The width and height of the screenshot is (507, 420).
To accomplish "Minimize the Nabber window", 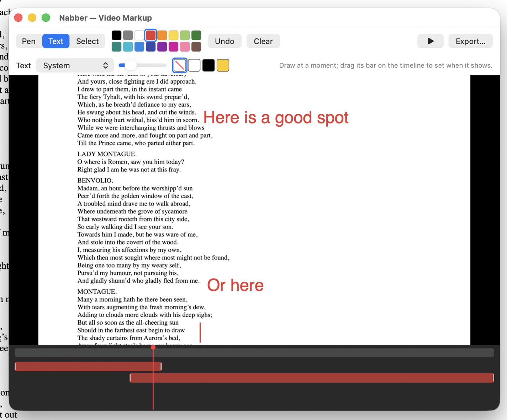I will (32, 18).
